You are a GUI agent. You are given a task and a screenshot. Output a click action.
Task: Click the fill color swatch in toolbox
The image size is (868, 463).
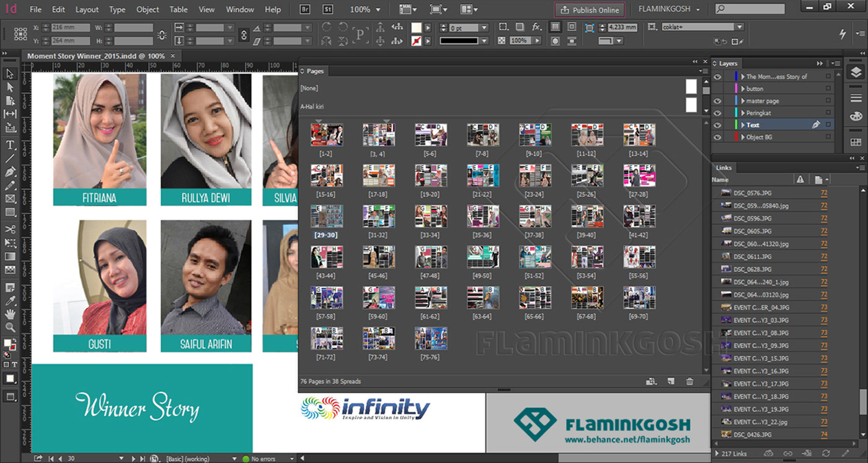point(9,343)
